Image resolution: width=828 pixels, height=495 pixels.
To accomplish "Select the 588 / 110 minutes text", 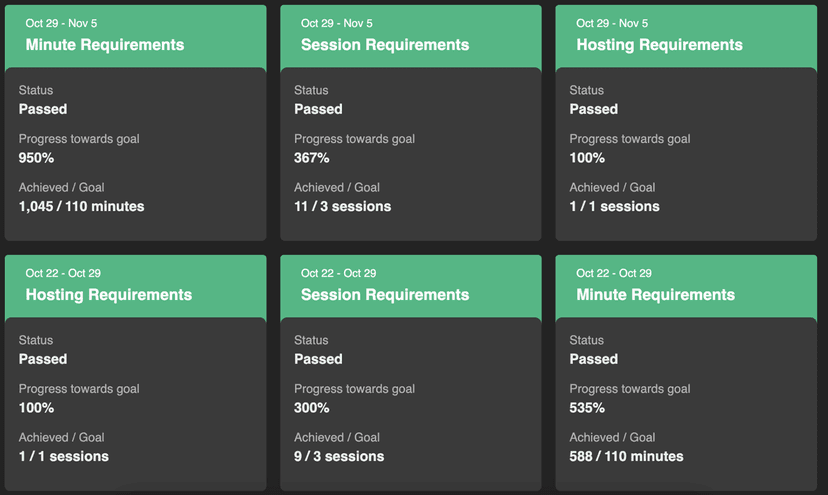I will (x=626, y=457).
